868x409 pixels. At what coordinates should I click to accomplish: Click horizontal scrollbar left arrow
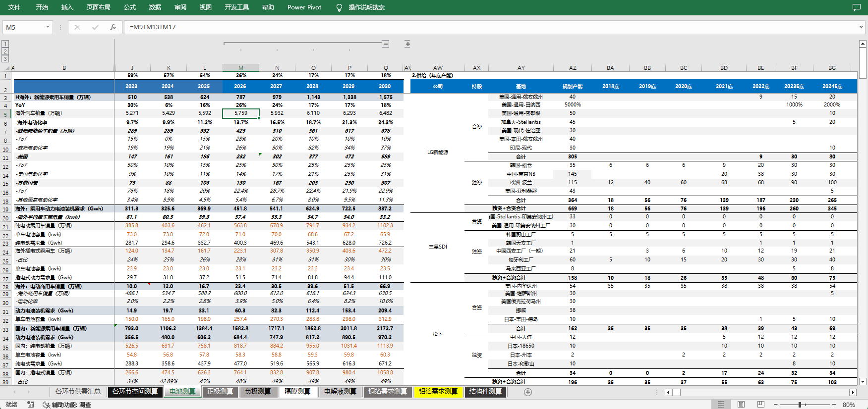click(x=668, y=392)
